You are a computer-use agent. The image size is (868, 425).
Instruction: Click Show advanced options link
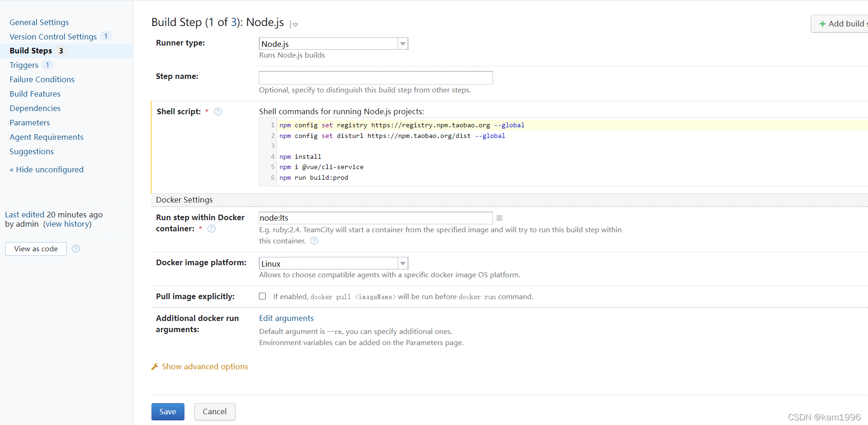(205, 366)
